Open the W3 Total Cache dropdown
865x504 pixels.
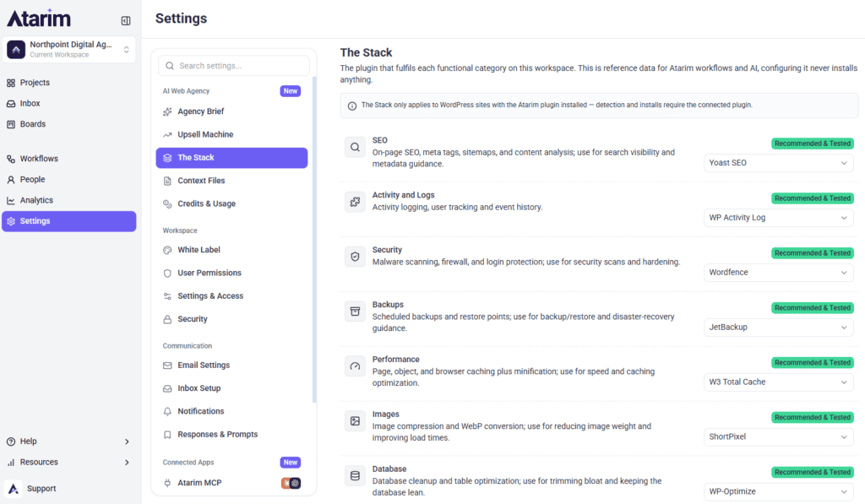tap(778, 382)
